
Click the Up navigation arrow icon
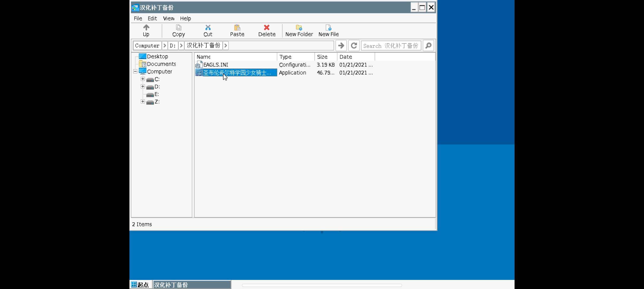(146, 28)
